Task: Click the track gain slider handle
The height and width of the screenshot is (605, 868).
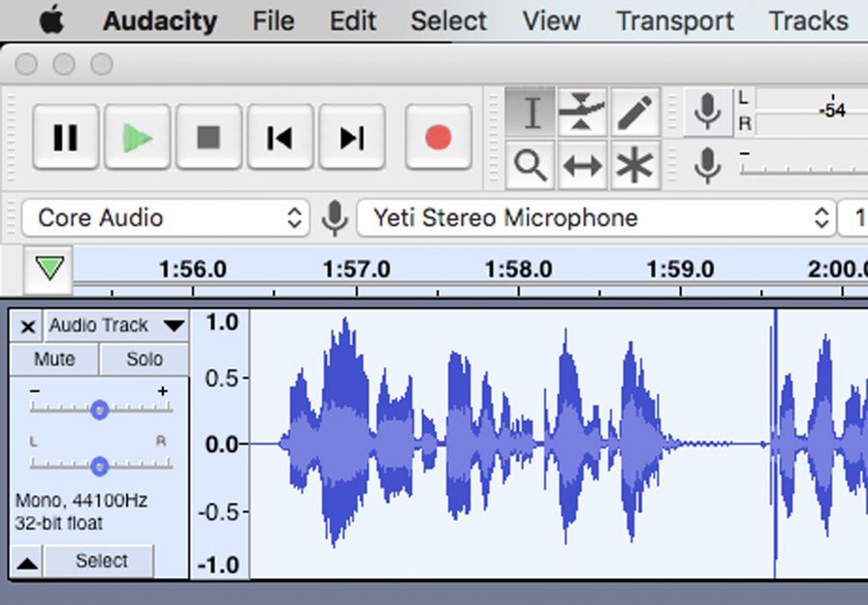Action: (x=98, y=410)
